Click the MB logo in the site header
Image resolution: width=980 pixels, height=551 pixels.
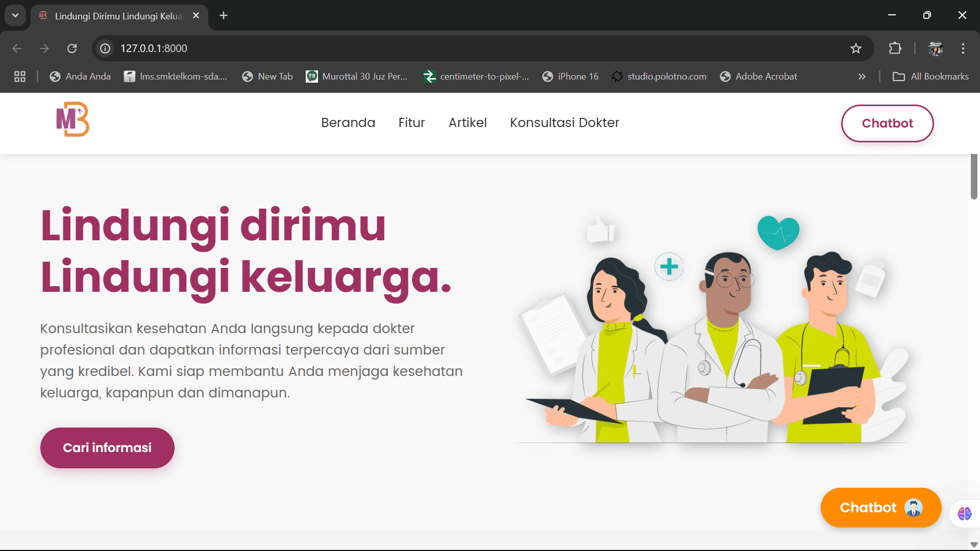72,119
